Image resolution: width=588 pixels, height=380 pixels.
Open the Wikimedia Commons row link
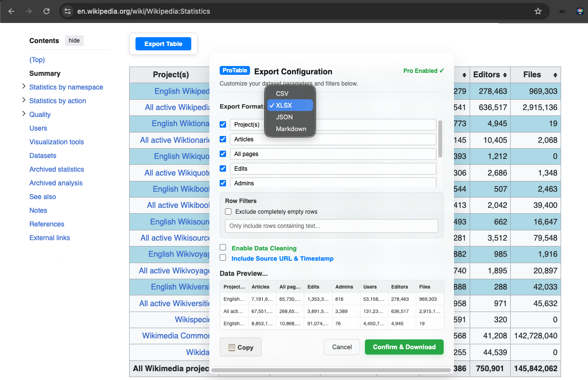tap(176, 336)
